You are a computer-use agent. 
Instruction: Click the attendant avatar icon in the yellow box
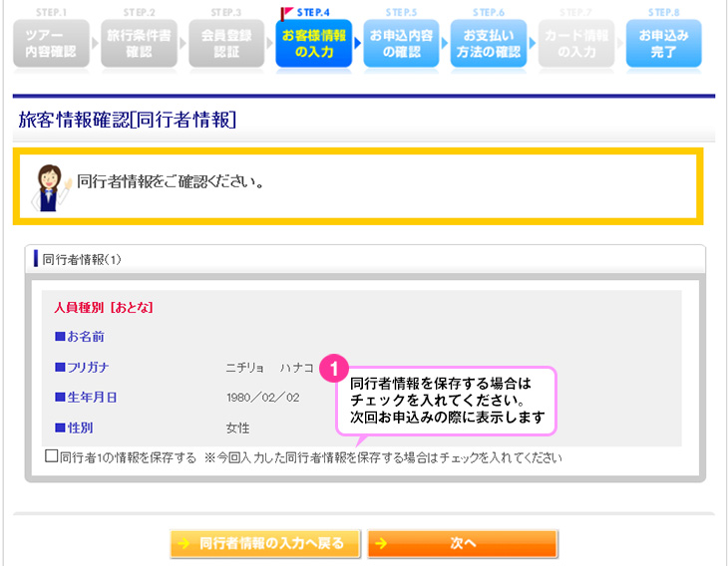[x=48, y=184]
